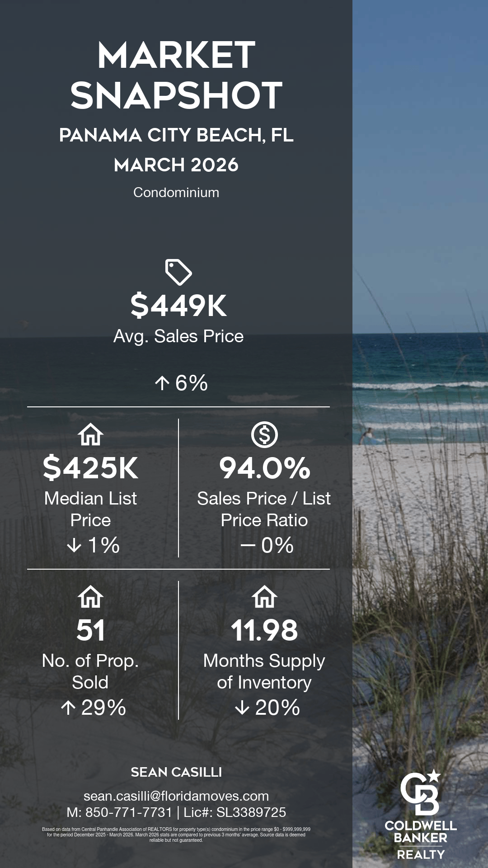This screenshot has height=868, width=488.
Task: Click the dollar coin icon above 94.0%
Action: 264,435
